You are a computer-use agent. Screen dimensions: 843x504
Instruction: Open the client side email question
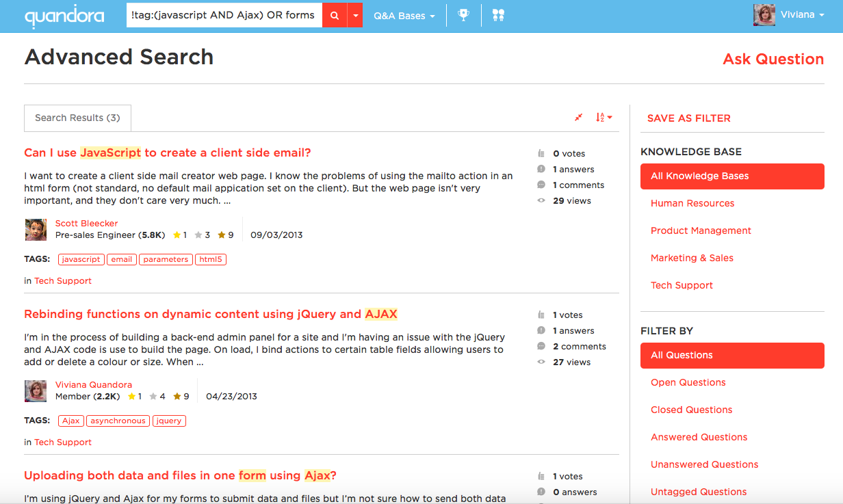168,152
